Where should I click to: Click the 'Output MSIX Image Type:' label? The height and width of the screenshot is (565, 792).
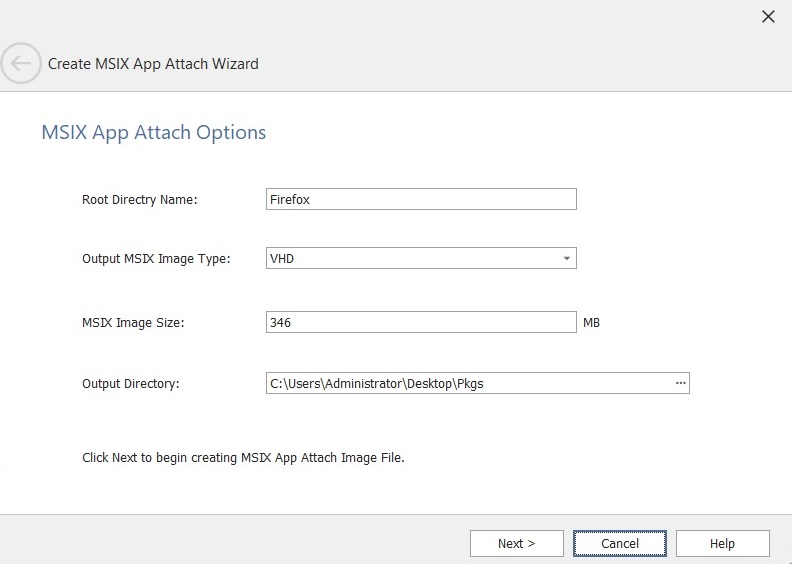156,259
